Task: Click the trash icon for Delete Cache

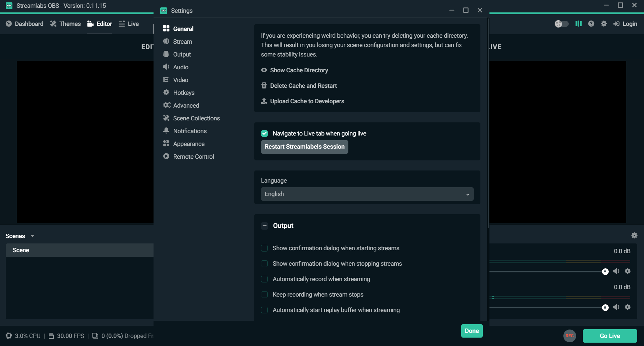Action: (264, 86)
